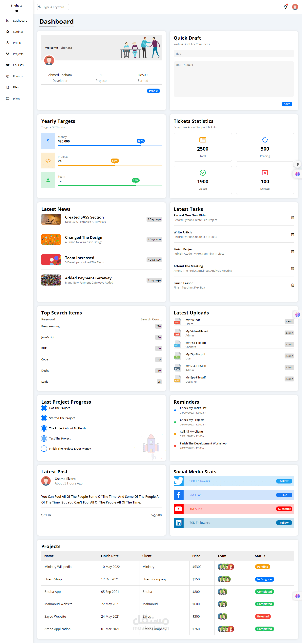Viewport: 302px width, 644px height.
Task: Delete the Finish Project task
Action: pos(292,251)
